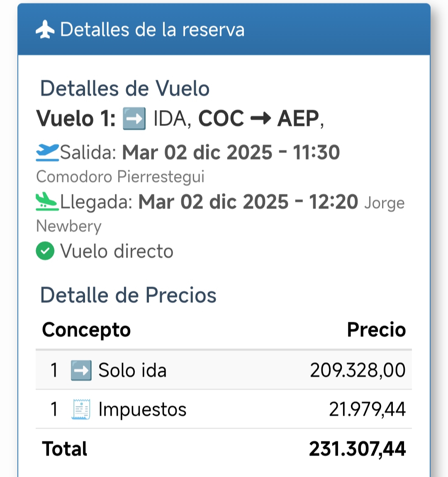
Task: Click the green check icon for Vuelo directo
Action: [x=45, y=251]
